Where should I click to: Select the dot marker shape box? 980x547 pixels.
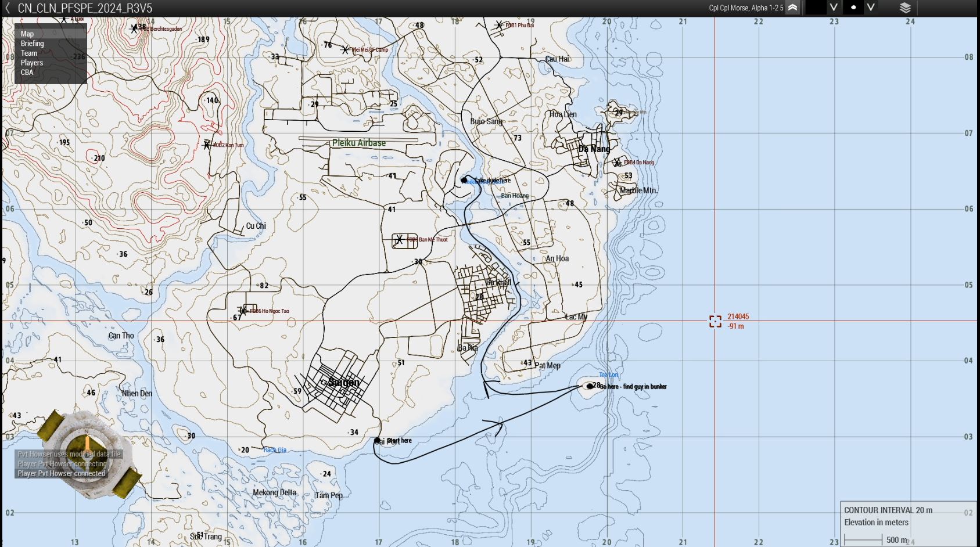pyautogui.click(x=853, y=8)
